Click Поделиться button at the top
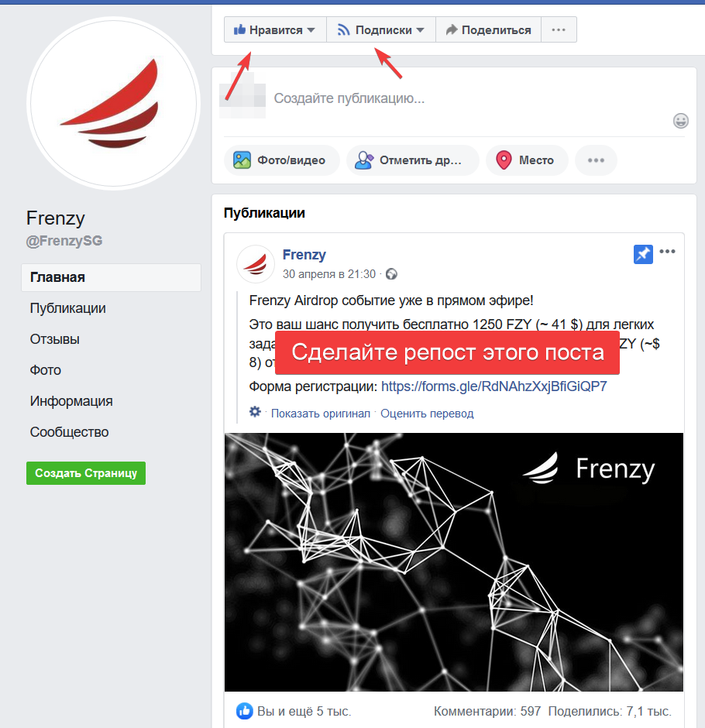This screenshot has width=705, height=728. pyautogui.click(x=488, y=29)
